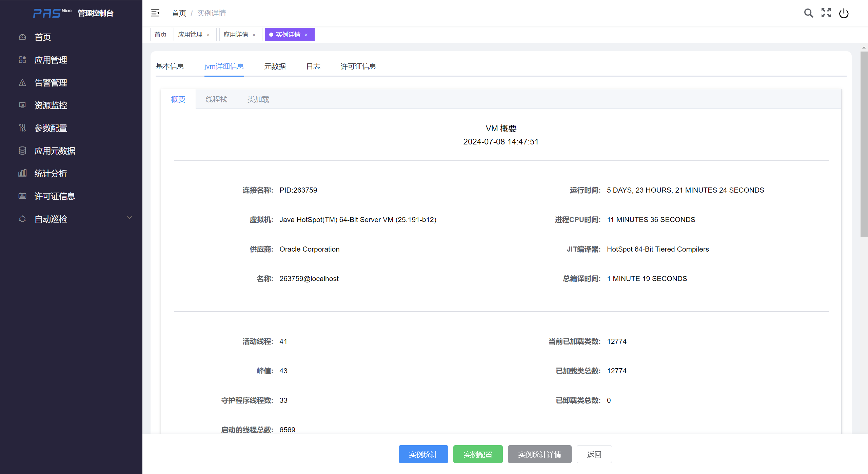Close the 应用详情 tab
868x474 pixels.
tap(254, 35)
